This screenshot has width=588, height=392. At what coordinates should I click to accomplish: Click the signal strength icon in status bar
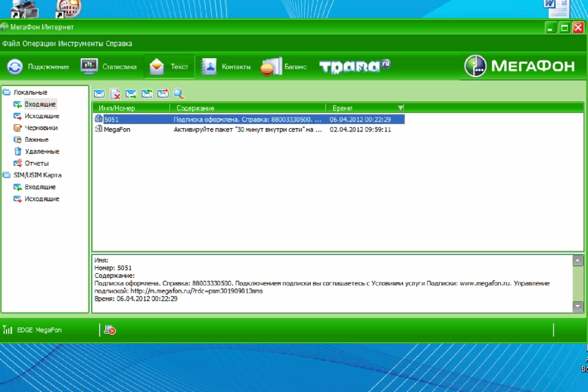tap(7, 330)
